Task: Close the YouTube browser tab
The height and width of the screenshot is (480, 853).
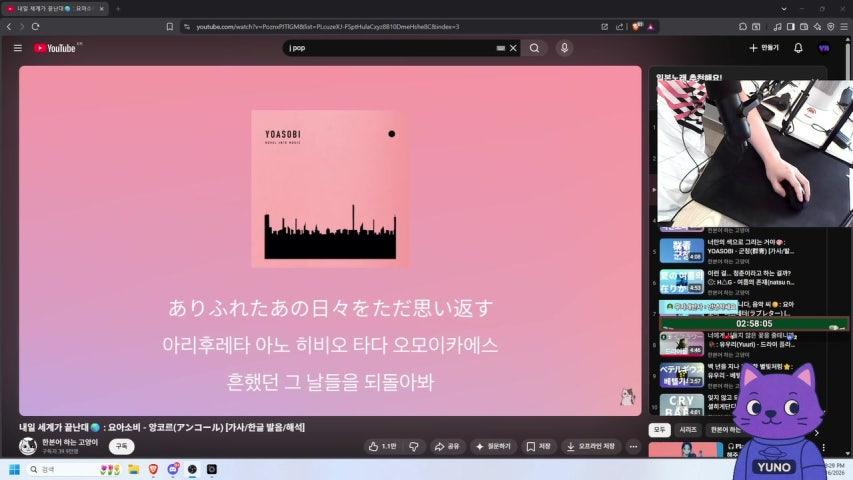Action: (x=102, y=9)
